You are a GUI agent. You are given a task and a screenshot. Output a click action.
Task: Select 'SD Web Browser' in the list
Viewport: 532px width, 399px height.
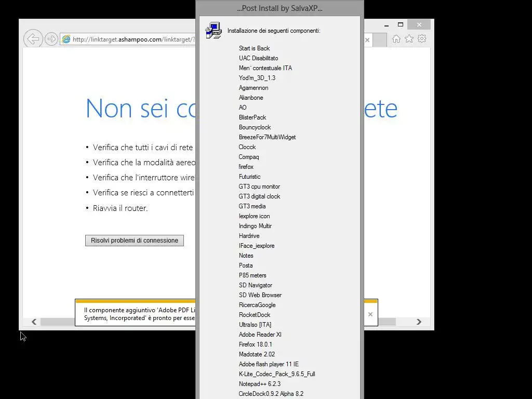tap(260, 295)
